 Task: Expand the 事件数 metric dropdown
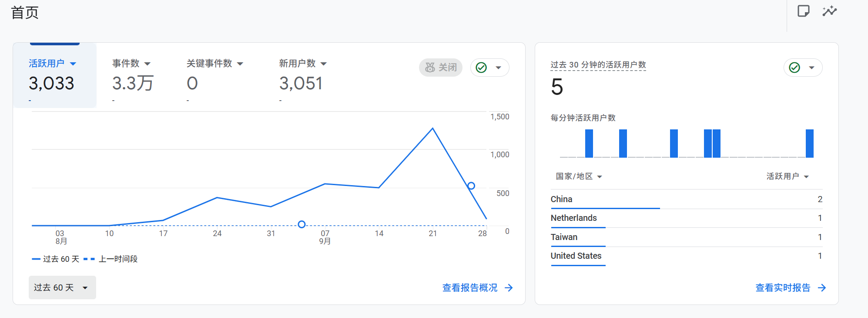point(147,64)
